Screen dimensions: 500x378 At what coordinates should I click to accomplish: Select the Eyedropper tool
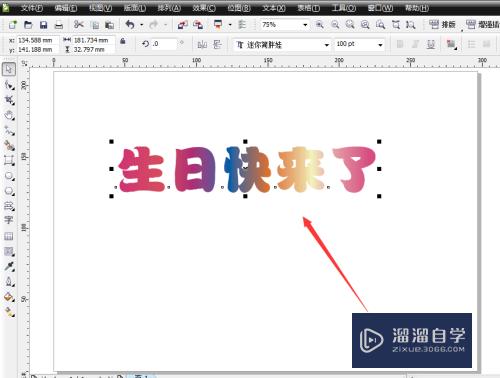(x=9, y=266)
